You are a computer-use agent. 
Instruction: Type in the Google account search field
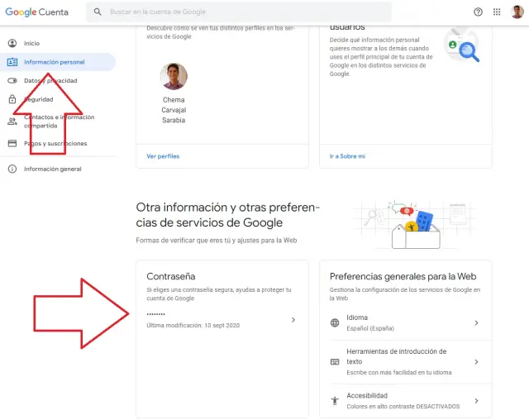click(x=240, y=12)
